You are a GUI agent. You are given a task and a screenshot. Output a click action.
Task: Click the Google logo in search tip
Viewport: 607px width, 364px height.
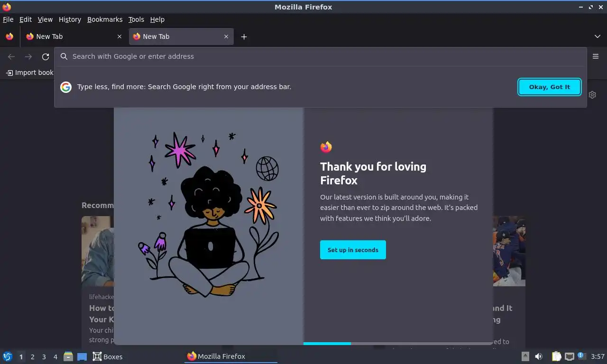coord(66,87)
